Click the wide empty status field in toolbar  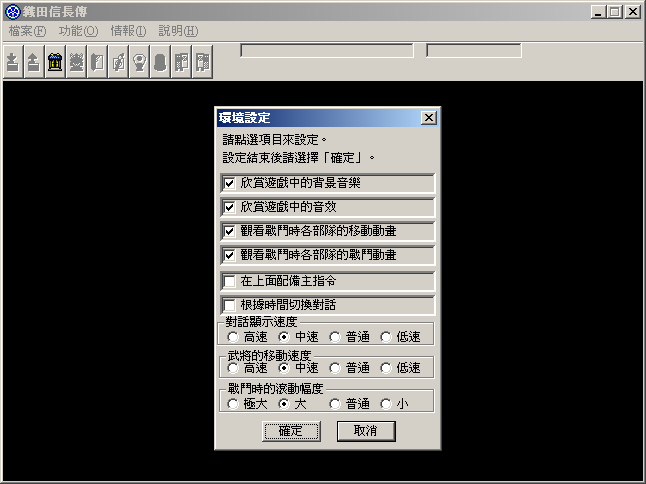click(x=327, y=51)
